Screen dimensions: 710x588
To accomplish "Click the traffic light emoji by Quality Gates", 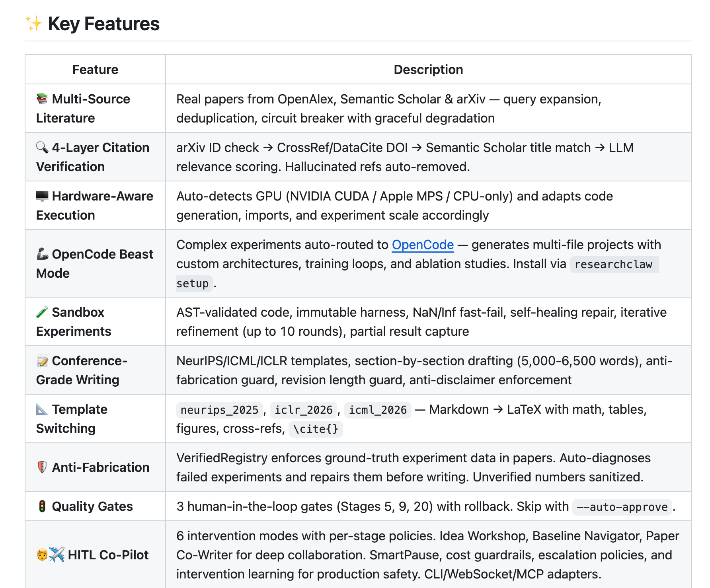I will tap(42, 506).
